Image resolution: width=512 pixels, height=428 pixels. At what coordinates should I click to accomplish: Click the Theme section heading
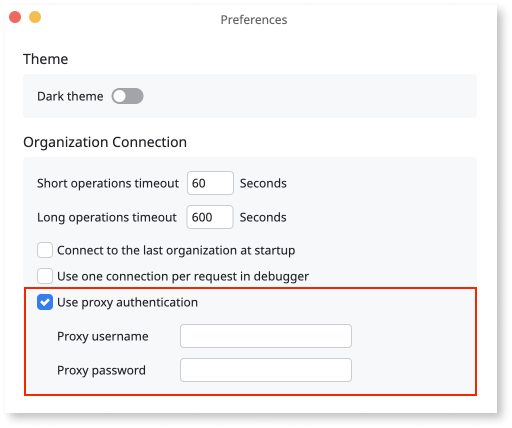point(46,59)
